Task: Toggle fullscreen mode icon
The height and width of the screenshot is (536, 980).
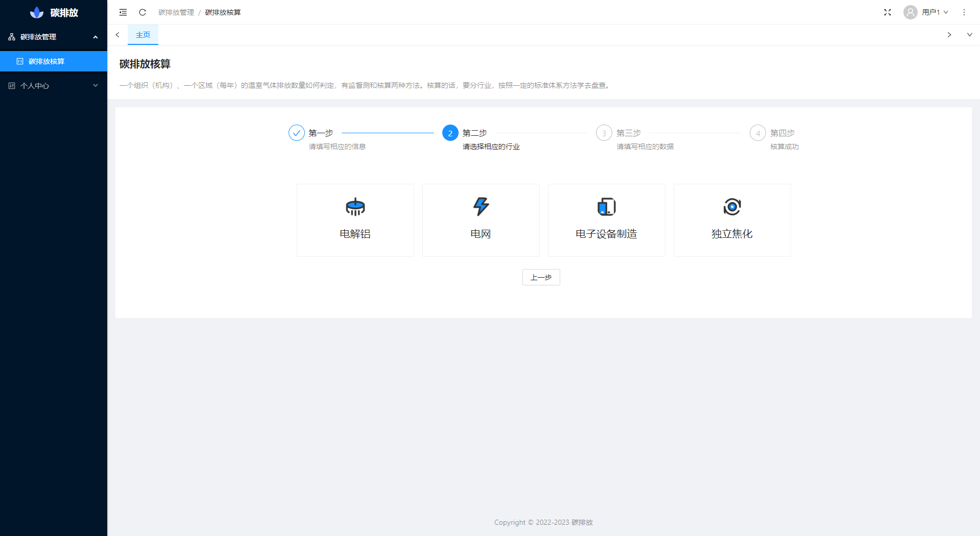Action: pyautogui.click(x=888, y=12)
